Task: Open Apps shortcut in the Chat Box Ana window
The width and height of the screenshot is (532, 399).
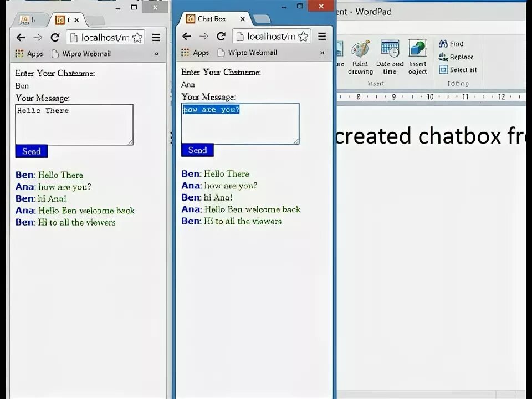Action: (x=195, y=52)
